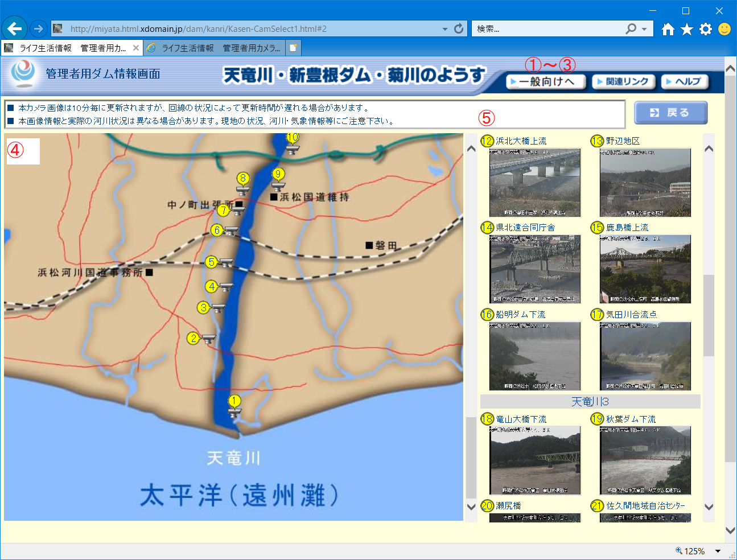Click the 天竜川3 section header
The width and height of the screenshot is (737, 560).
(590, 402)
